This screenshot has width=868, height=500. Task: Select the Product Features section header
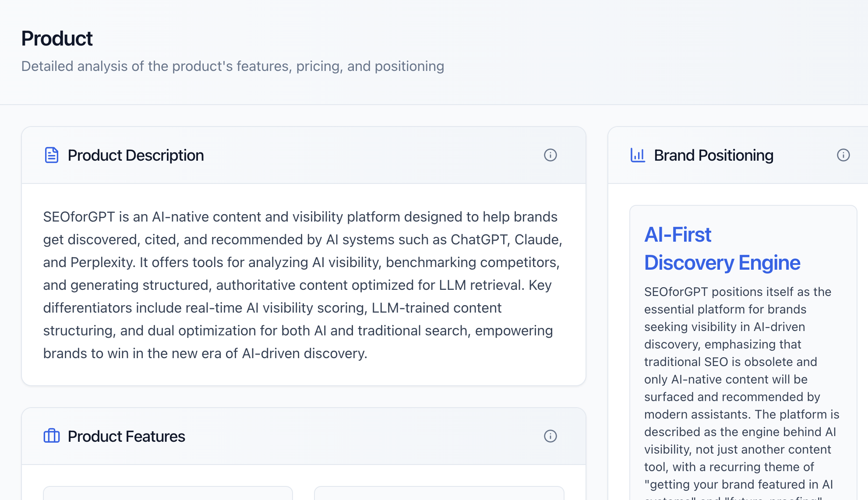[x=126, y=436]
